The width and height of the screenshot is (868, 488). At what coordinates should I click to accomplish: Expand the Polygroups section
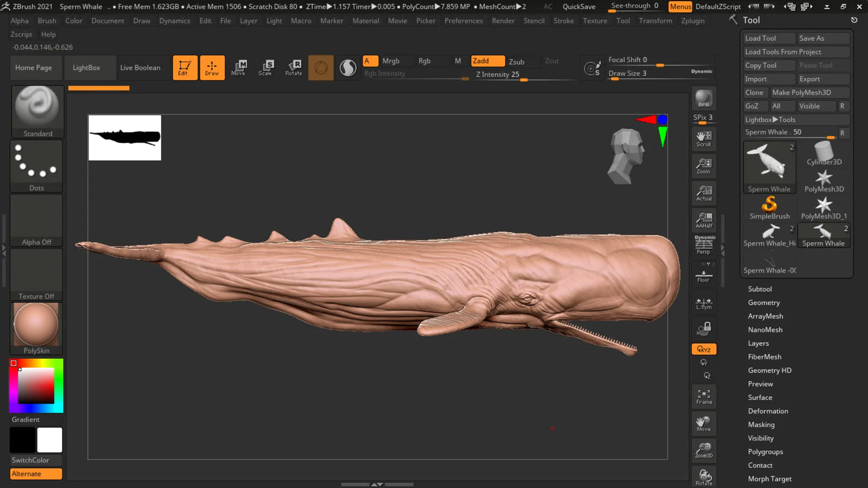765,451
